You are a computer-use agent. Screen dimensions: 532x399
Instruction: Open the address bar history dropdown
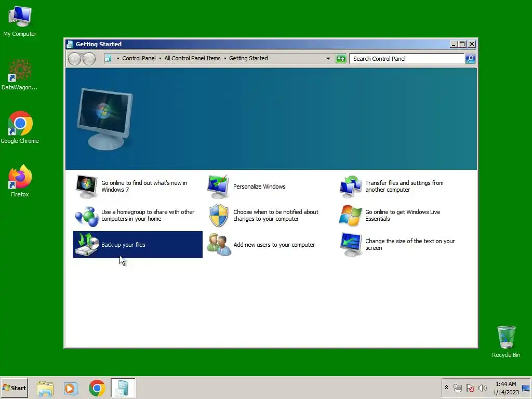tap(328, 58)
